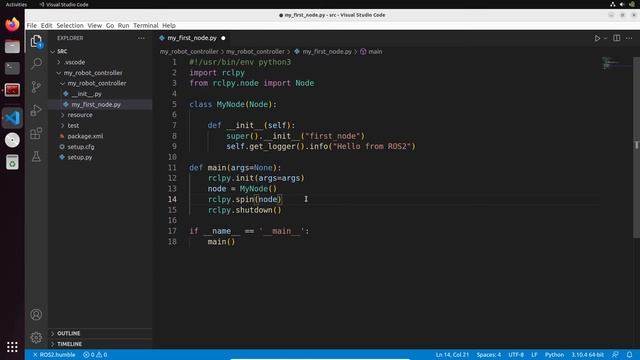
Task: Open the Run menu
Action: [123, 25]
